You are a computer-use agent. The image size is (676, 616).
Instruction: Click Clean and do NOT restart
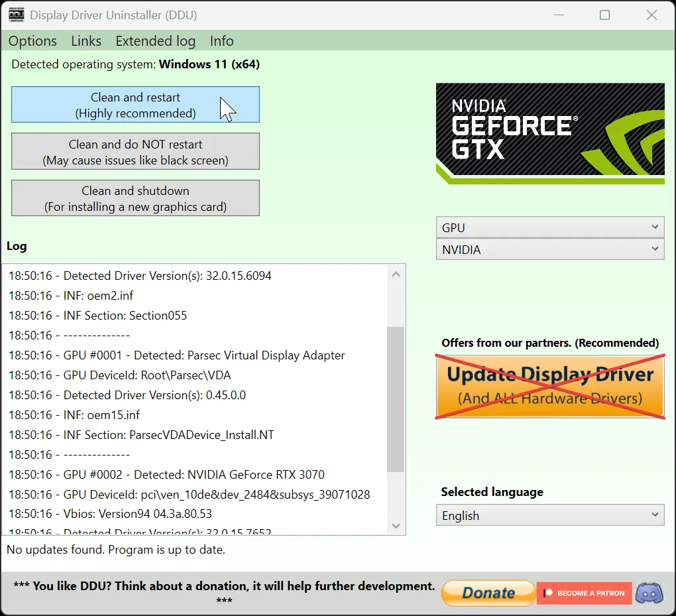click(x=135, y=152)
